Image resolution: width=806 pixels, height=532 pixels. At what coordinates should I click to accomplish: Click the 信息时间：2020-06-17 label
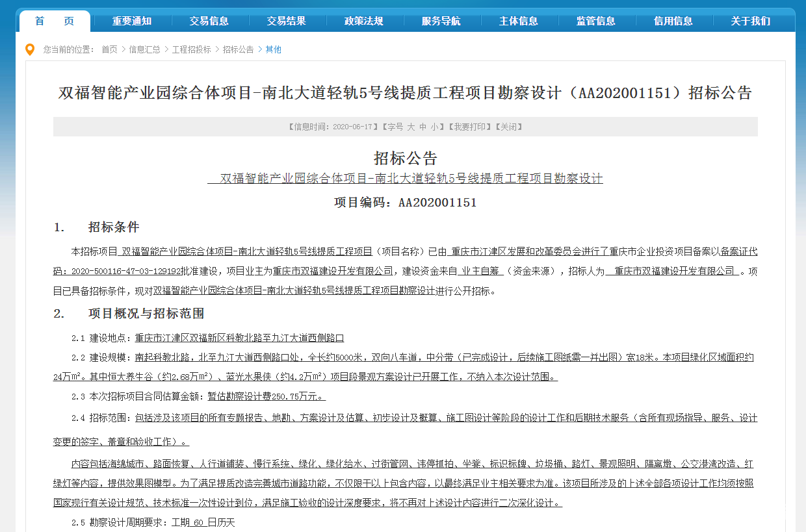point(332,127)
